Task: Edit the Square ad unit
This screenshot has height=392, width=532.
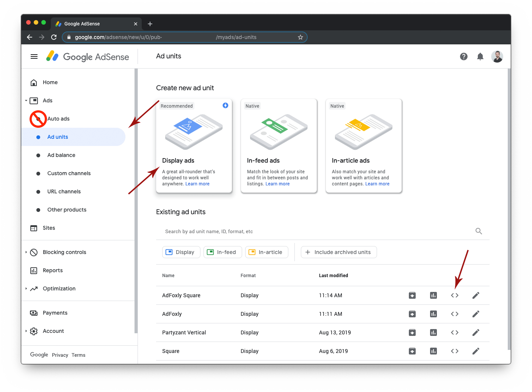Action: pos(476,351)
